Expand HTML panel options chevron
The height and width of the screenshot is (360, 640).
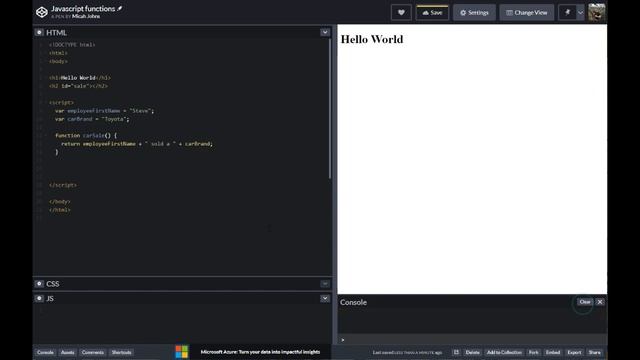click(x=325, y=32)
